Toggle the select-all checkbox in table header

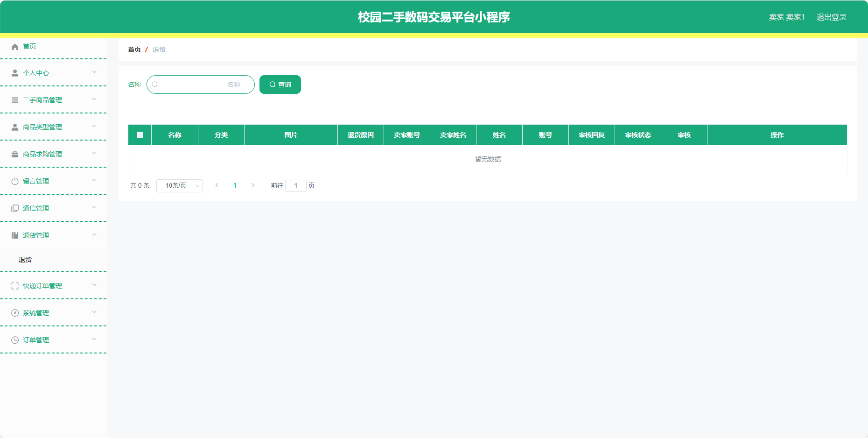click(x=140, y=135)
